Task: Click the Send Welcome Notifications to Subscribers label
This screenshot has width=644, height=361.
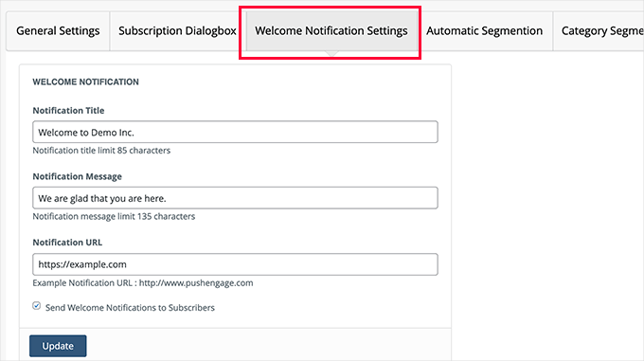Action: point(130,308)
